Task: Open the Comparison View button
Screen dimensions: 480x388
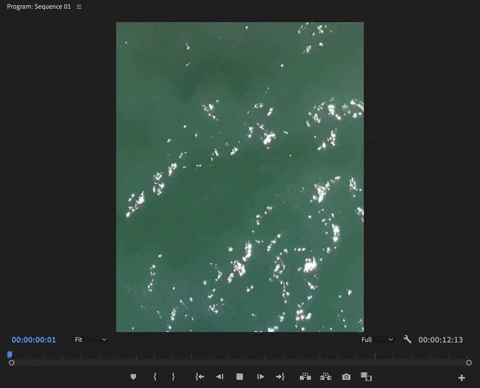Action: point(366,377)
